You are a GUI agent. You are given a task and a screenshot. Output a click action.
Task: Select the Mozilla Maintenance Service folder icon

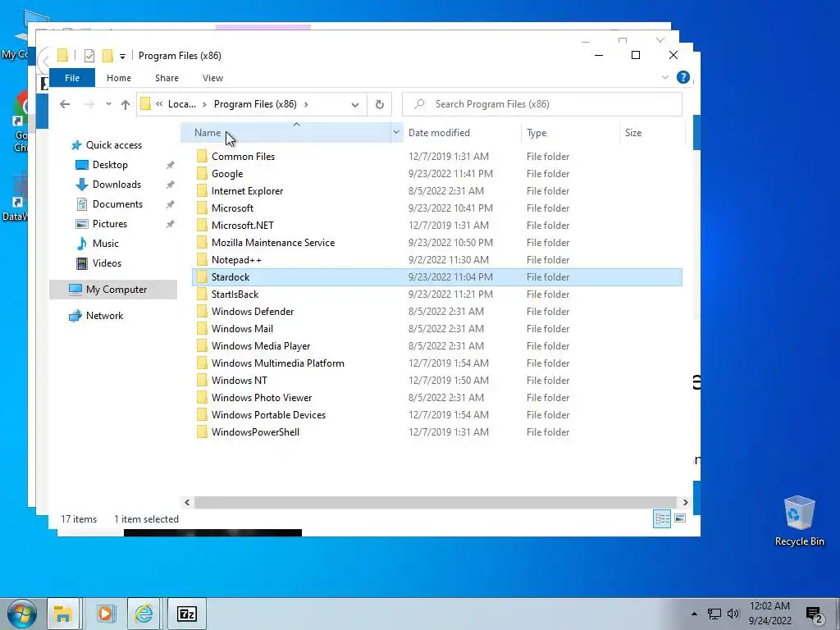202,243
